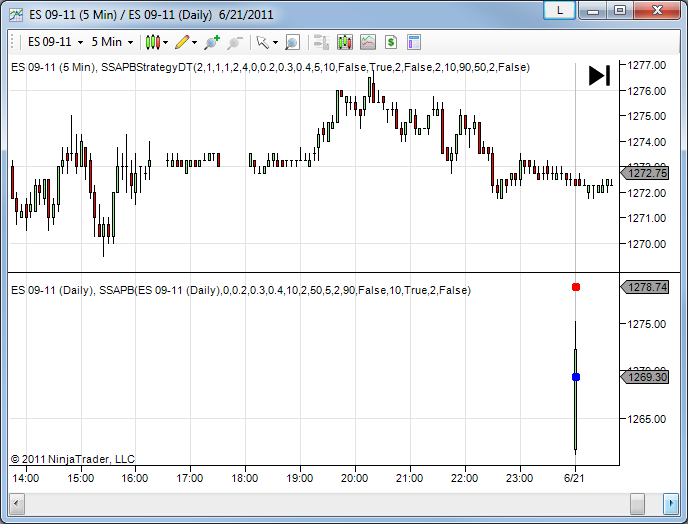Click the zoom frame magnifier icon
The image size is (688, 524).
[292, 42]
